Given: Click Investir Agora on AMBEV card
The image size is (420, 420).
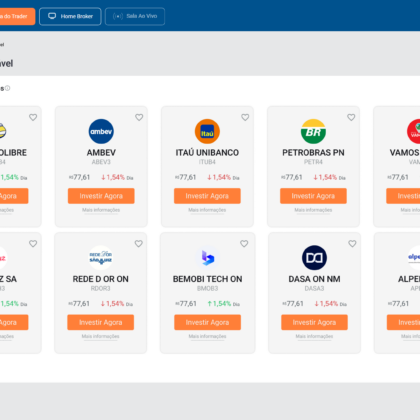Looking at the screenshot, I should click(101, 196).
